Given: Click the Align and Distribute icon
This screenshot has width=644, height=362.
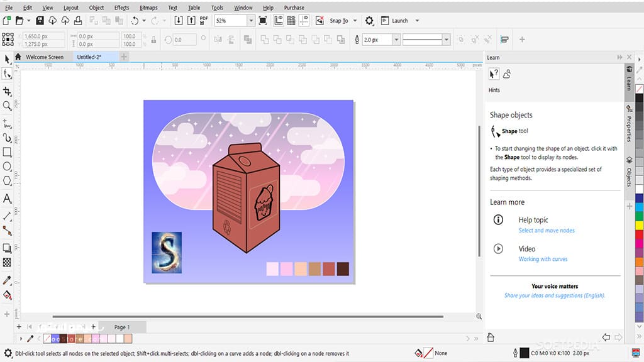Looking at the screenshot, I should pyautogui.click(x=504, y=40).
